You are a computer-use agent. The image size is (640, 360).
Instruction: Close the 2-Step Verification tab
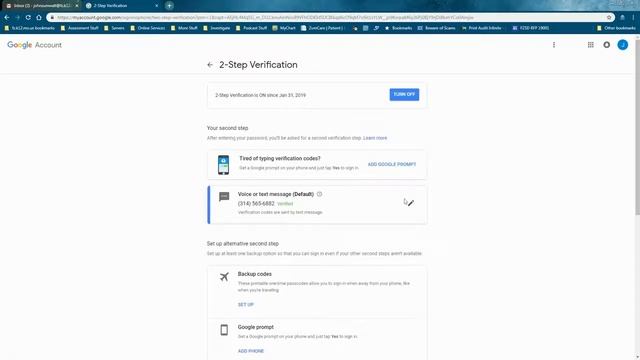(157, 6)
